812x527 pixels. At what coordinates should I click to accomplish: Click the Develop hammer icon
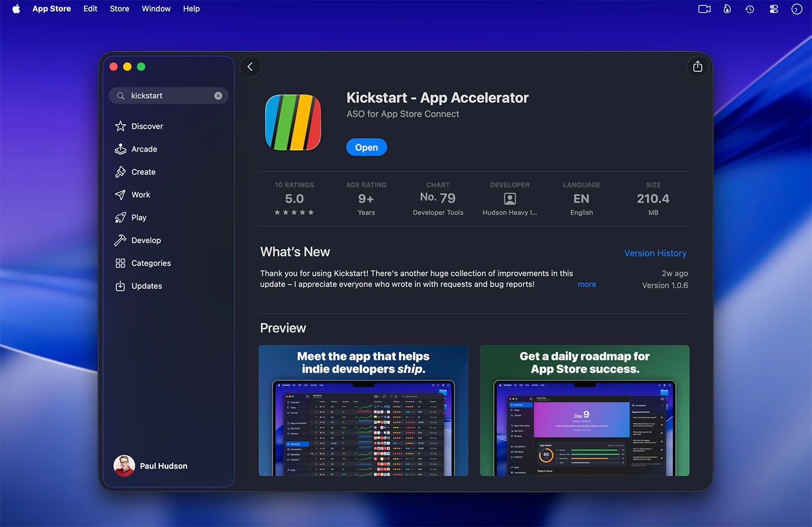pyautogui.click(x=120, y=240)
